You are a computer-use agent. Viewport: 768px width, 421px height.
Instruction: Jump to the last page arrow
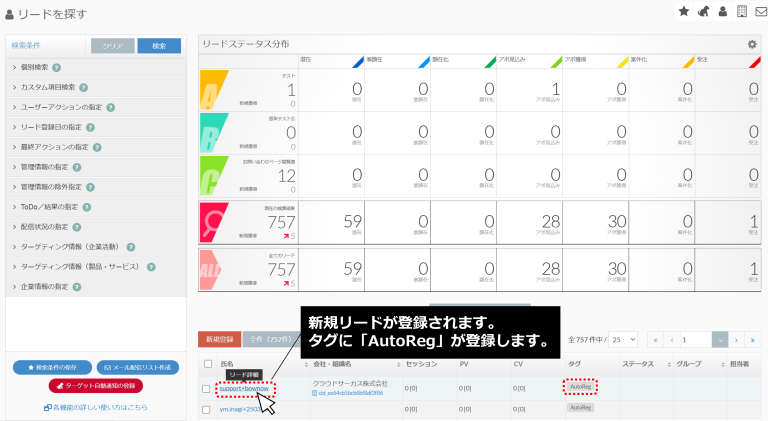tap(752, 340)
